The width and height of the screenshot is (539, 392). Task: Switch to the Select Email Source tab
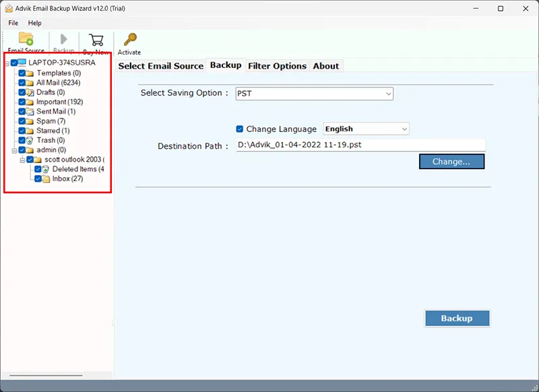(161, 66)
